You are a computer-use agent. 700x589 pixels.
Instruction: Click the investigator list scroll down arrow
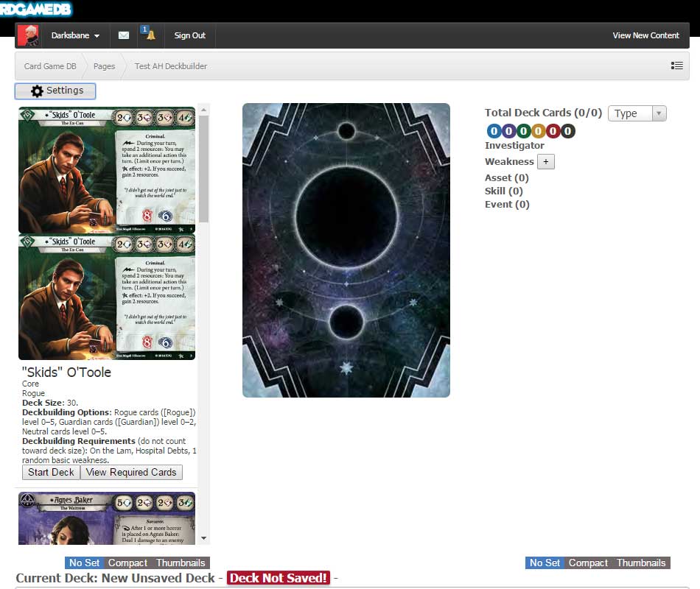pyautogui.click(x=203, y=538)
